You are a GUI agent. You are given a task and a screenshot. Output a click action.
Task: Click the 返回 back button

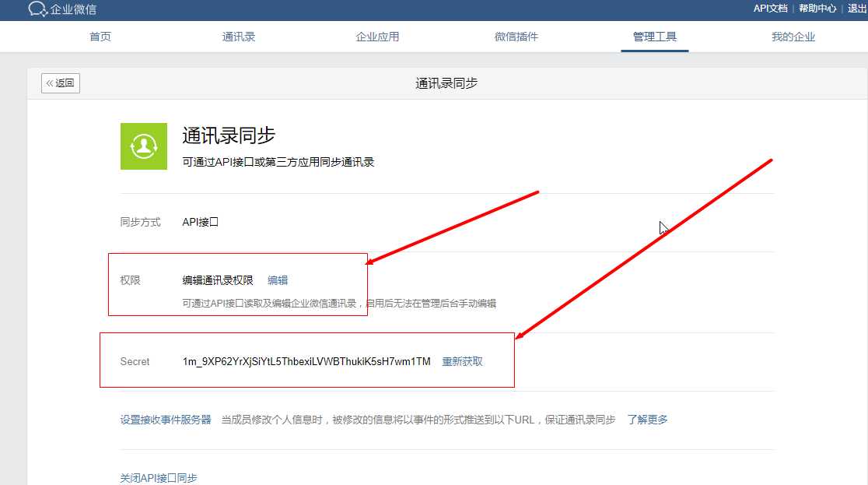[61, 83]
